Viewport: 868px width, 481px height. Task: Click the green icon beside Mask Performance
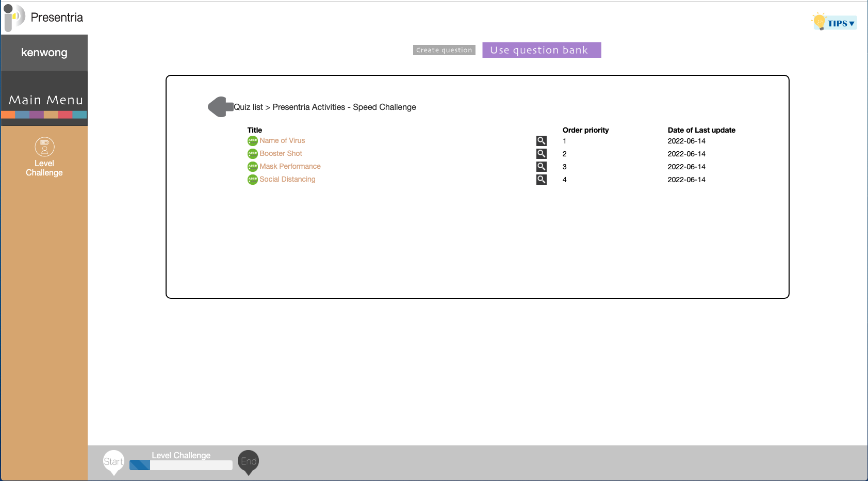(253, 167)
